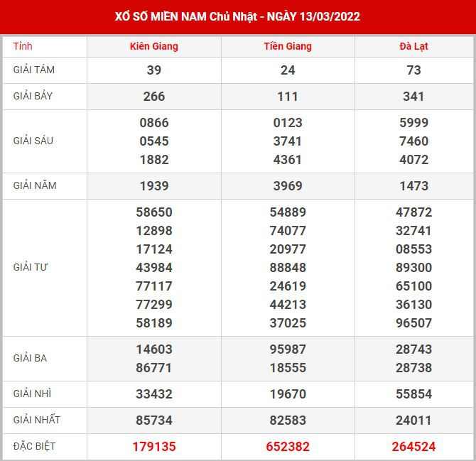Select Tiền Giang special prize number 652382
Image resolution: width=476 pixels, height=461 pixels.
point(288,447)
